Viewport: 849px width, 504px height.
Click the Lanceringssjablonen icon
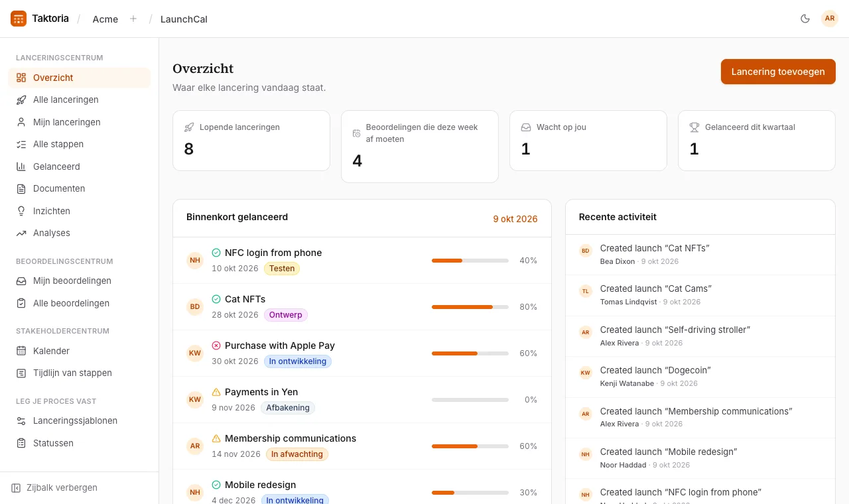(21, 420)
